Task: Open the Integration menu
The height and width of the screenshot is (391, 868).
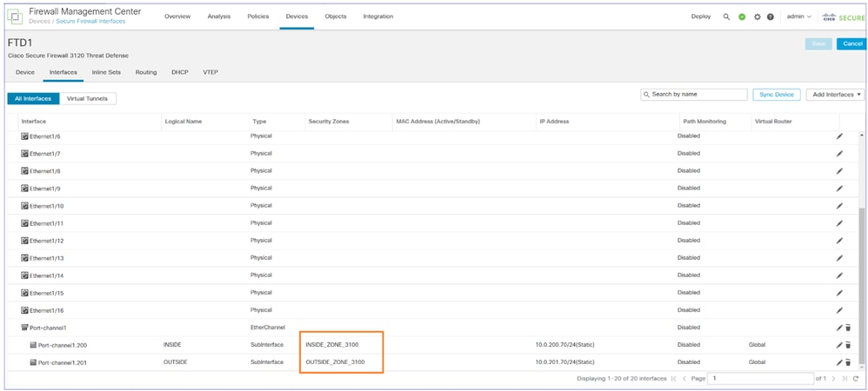Action: [x=378, y=17]
